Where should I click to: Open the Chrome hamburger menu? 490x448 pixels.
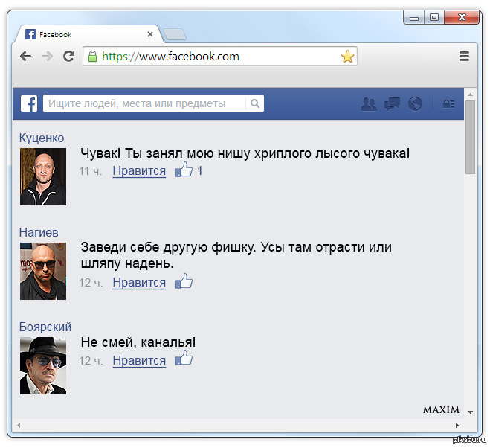(464, 57)
